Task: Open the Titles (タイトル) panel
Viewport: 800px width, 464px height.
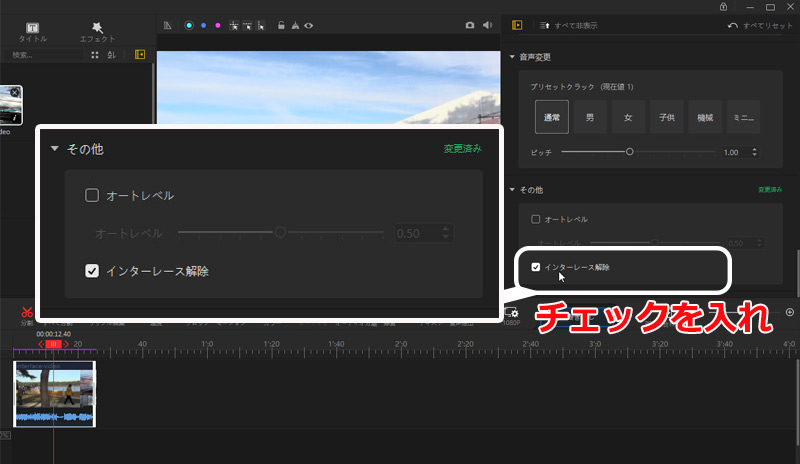Action: pos(32,31)
